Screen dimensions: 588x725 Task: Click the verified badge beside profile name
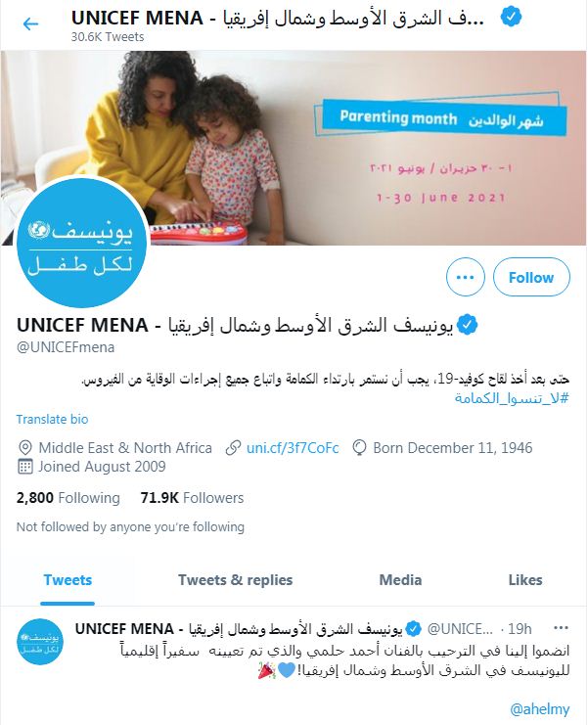(x=467, y=325)
